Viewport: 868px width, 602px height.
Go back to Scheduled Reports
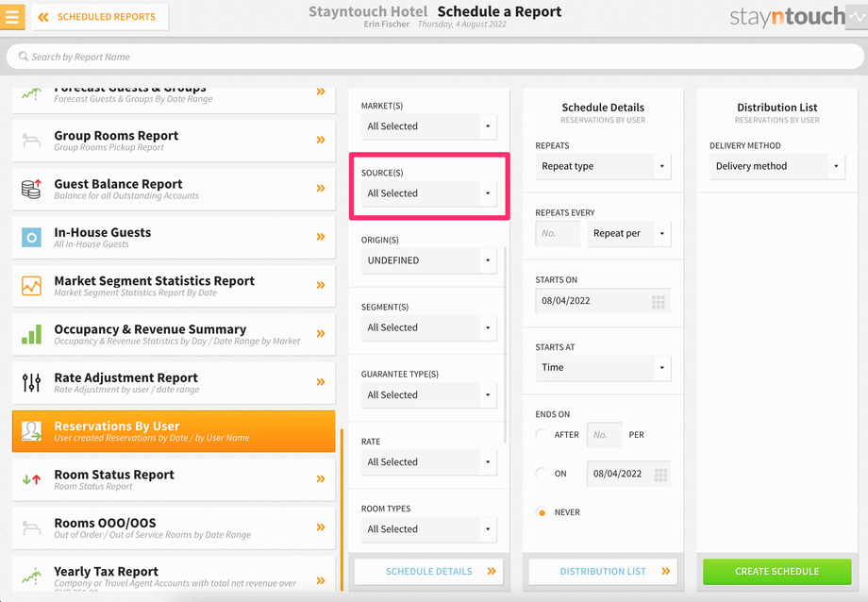pyautogui.click(x=100, y=17)
